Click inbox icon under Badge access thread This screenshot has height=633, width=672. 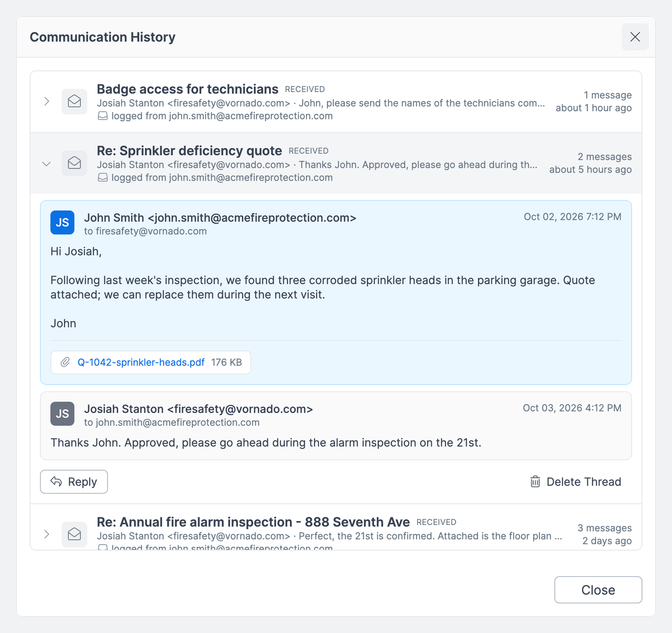click(x=103, y=116)
